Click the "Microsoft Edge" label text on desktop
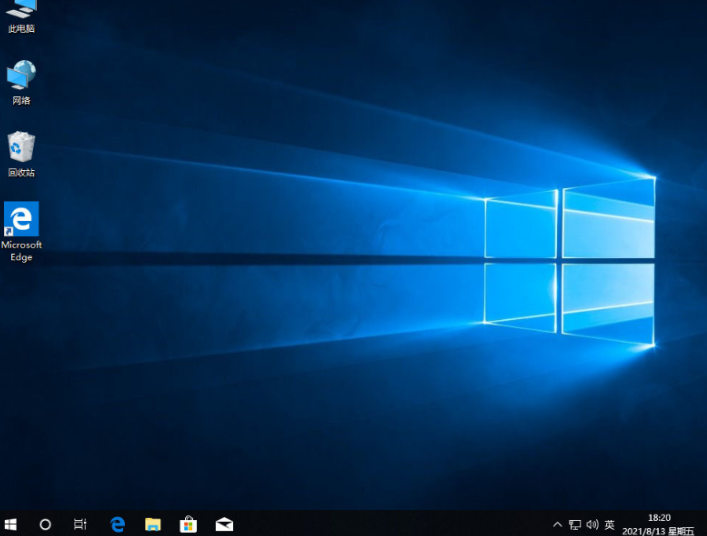This screenshot has width=707, height=536. [x=21, y=251]
